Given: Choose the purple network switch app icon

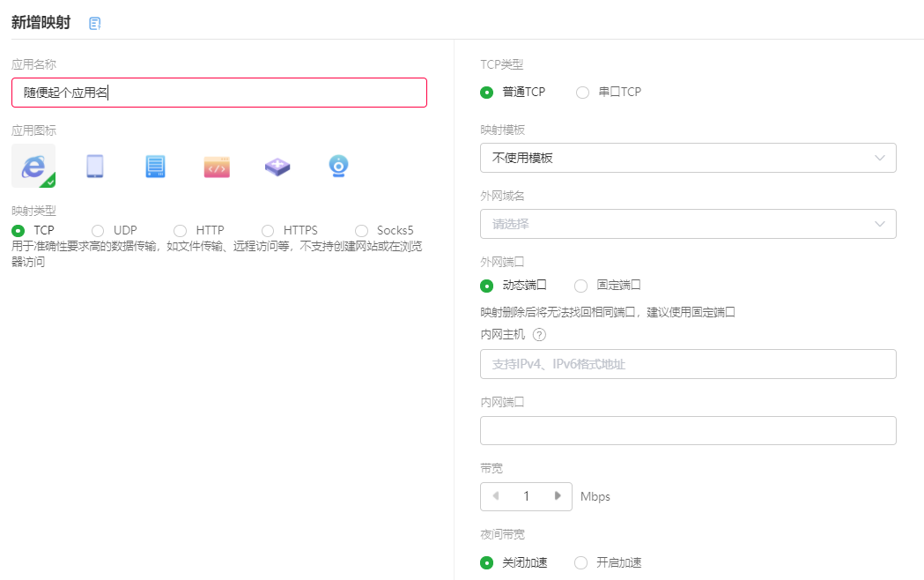Looking at the screenshot, I should tap(277, 167).
